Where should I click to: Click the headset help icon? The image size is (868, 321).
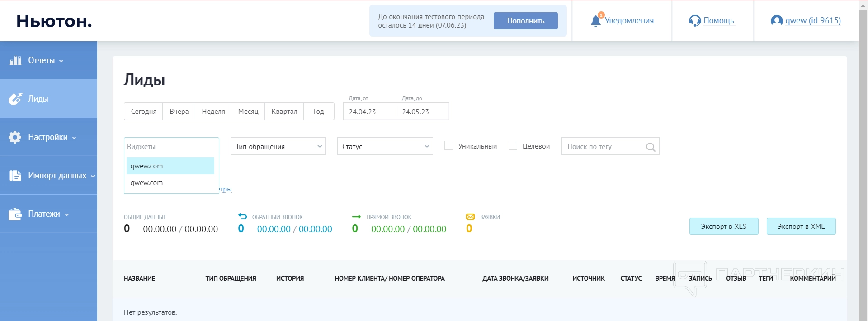point(694,21)
